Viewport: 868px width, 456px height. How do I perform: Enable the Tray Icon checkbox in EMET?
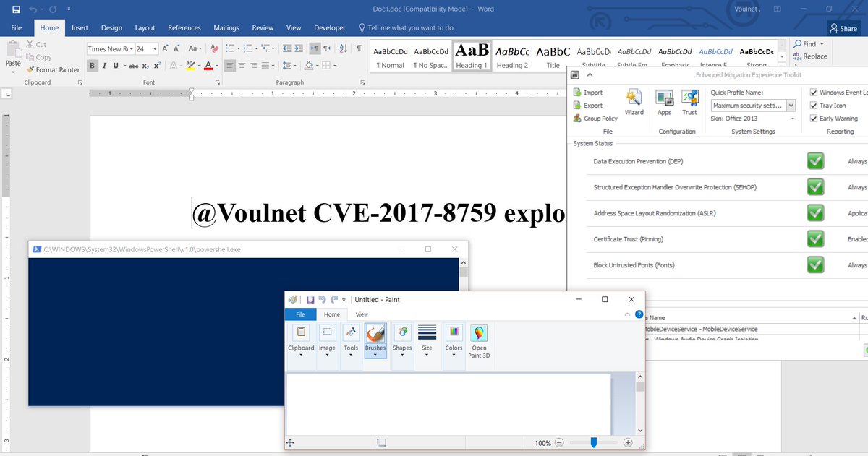(x=813, y=105)
